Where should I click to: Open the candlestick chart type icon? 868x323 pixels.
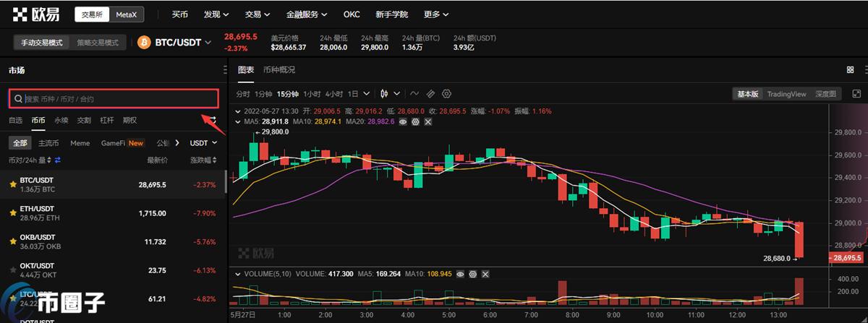[x=385, y=93]
